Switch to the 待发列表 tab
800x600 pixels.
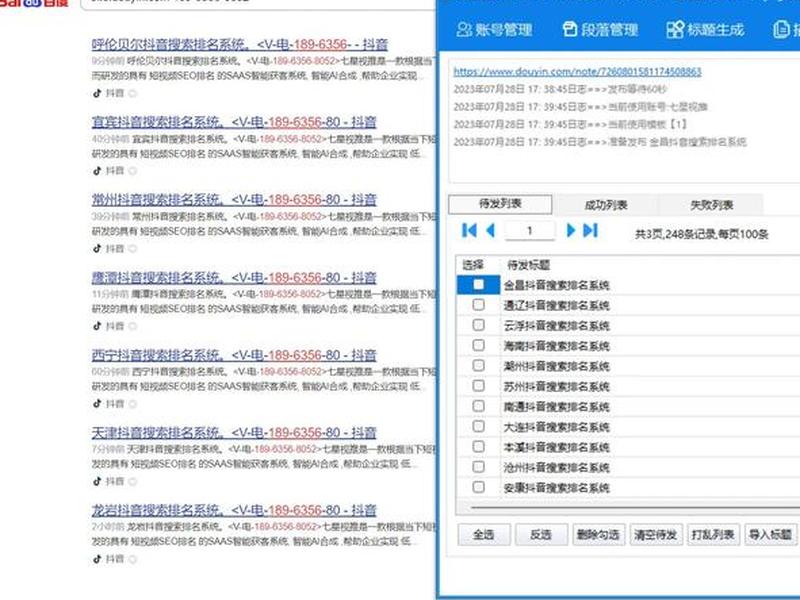[500, 204]
